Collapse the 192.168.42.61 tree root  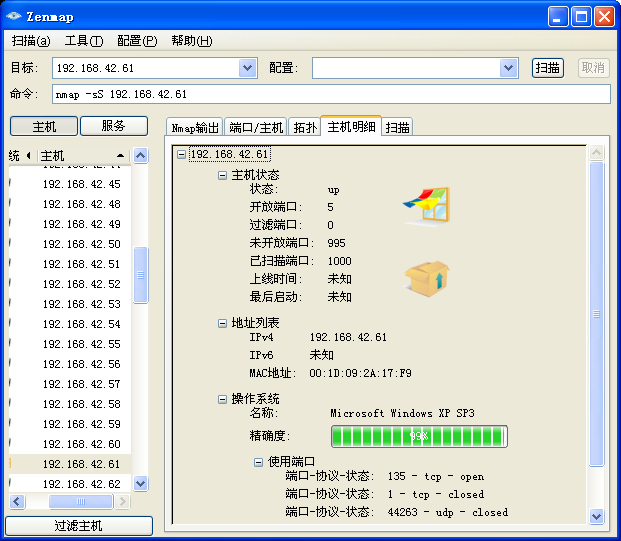(181, 154)
